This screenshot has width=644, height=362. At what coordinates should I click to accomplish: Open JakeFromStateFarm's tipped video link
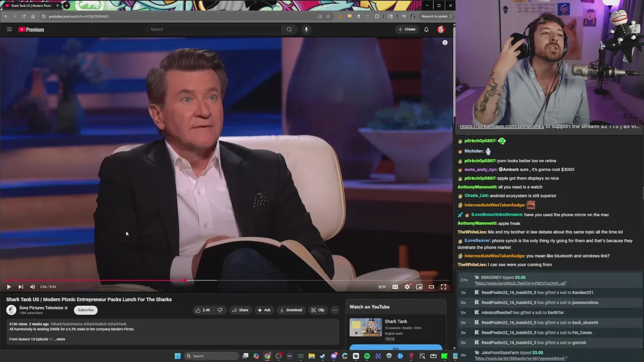pyautogui.click(x=521, y=358)
